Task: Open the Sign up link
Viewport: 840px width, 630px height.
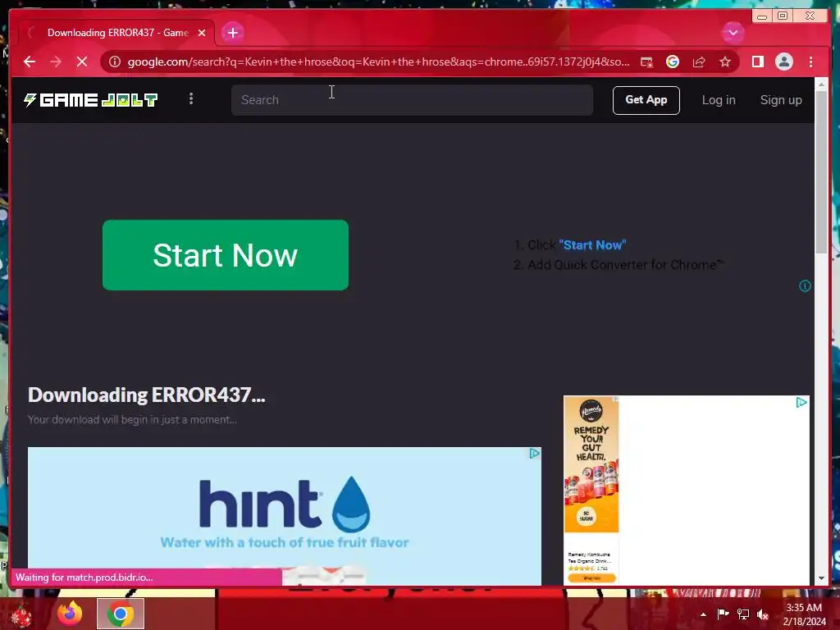Action: (x=781, y=100)
